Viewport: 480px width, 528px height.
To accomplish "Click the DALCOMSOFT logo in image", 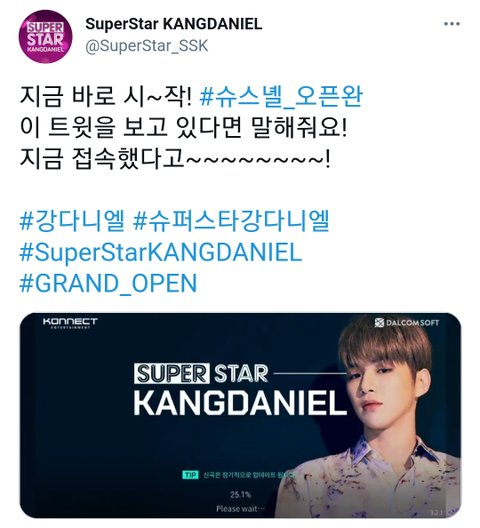I will pyautogui.click(x=407, y=323).
